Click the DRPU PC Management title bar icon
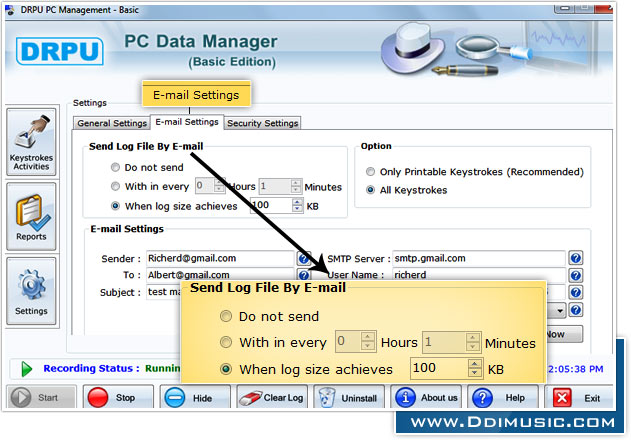Viewport: 631px width, 440px height. click(10, 10)
